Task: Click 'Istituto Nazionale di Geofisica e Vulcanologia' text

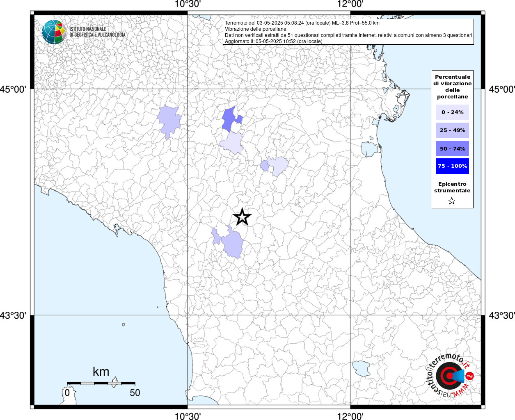Action: pyautogui.click(x=97, y=32)
